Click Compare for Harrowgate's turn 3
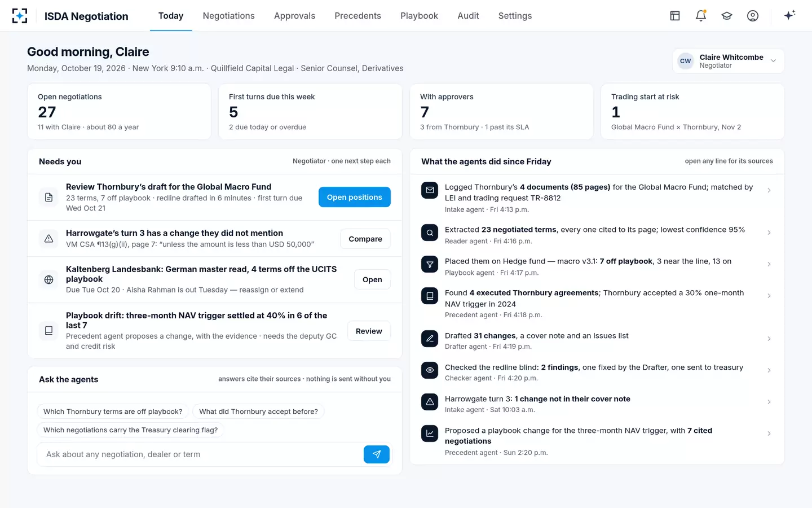This screenshot has height=508, width=812. click(x=365, y=239)
